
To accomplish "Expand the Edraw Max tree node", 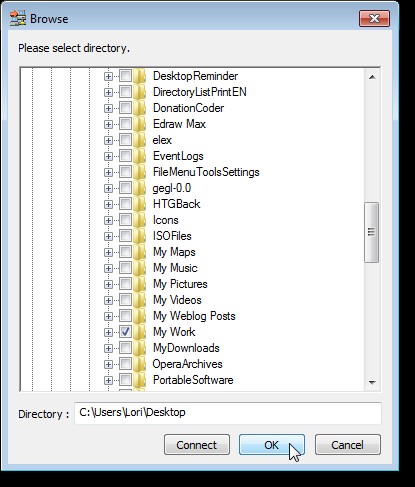I will tap(108, 124).
